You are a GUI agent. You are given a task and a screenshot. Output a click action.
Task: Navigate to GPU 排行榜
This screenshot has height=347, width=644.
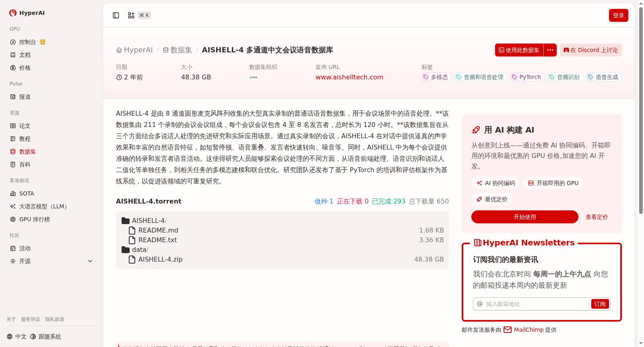tap(52, 219)
